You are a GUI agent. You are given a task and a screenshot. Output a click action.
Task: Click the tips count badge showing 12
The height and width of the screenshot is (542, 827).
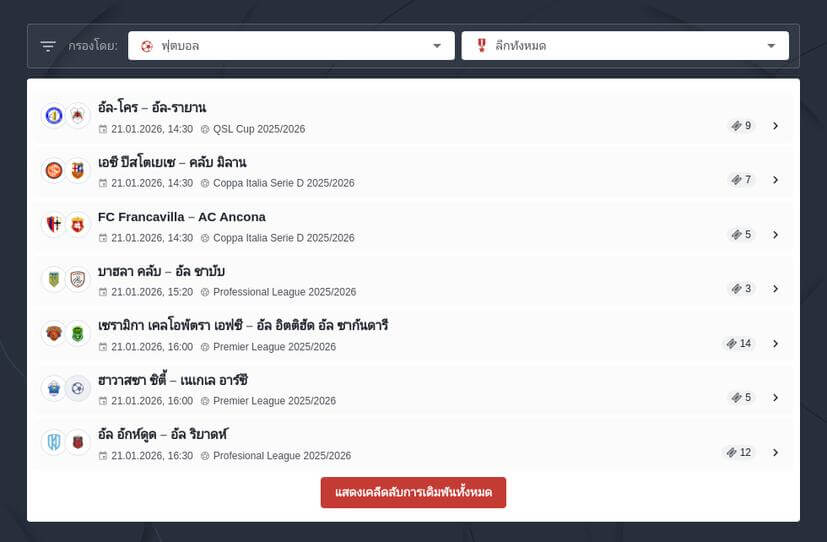click(x=739, y=452)
